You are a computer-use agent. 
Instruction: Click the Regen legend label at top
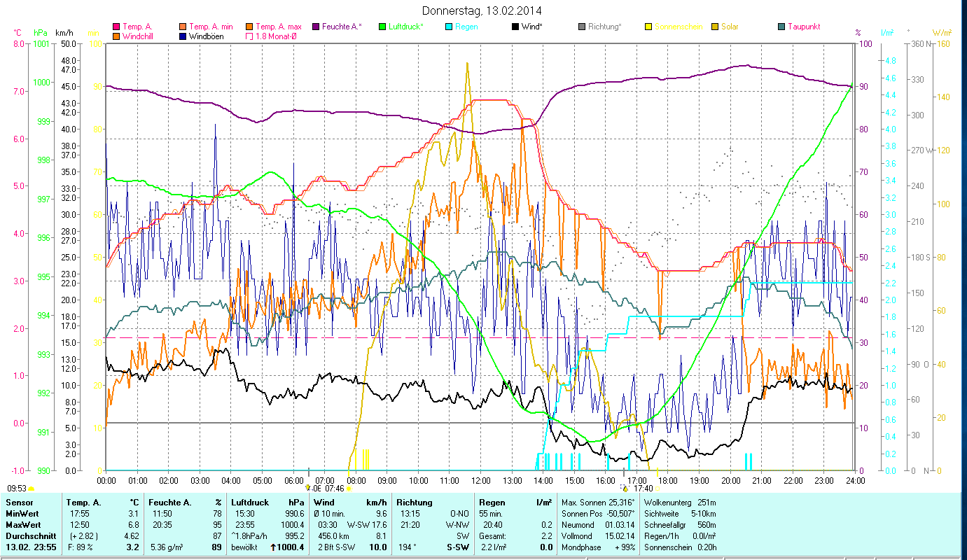(x=466, y=27)
